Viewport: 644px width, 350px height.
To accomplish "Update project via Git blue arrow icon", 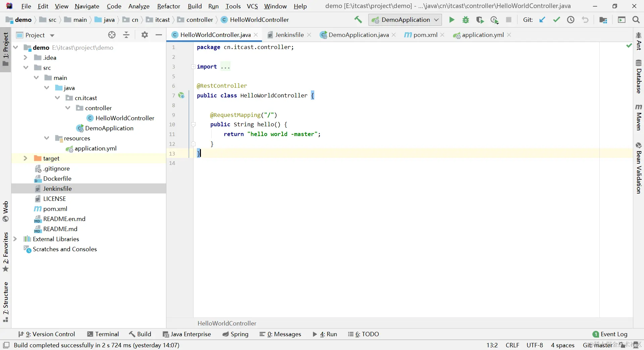I will tap(542, 20).
